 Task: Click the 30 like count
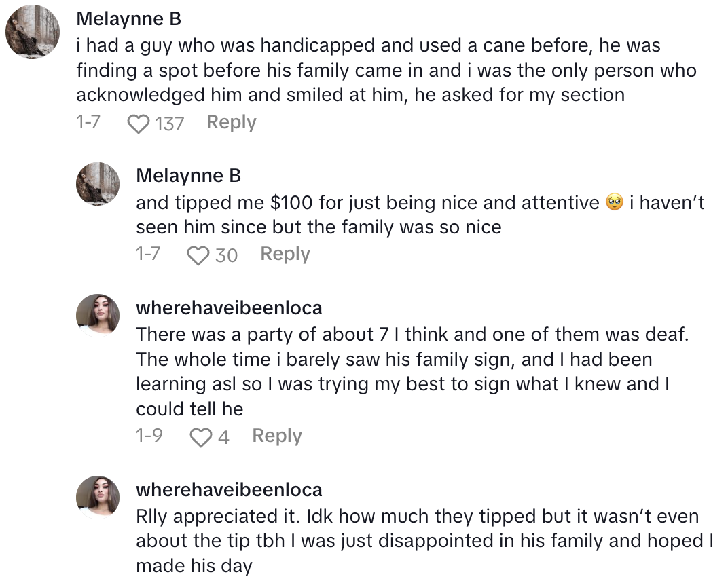pos(226,255)
